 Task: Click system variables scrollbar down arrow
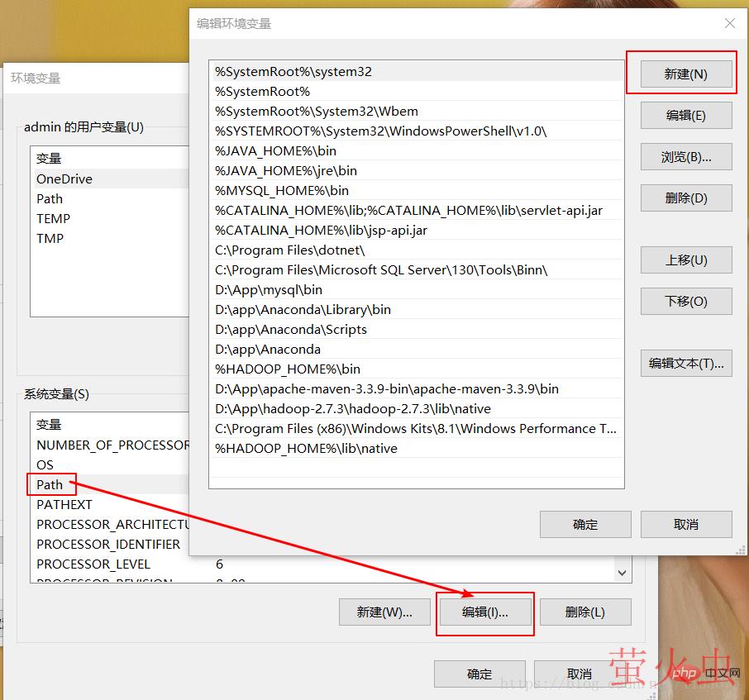coord(622,573)
